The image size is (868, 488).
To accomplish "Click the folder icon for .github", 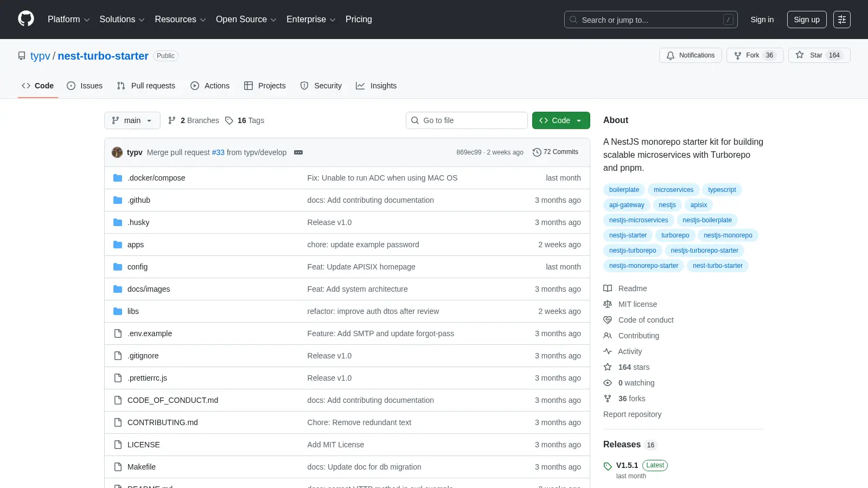I will (118, 200).
